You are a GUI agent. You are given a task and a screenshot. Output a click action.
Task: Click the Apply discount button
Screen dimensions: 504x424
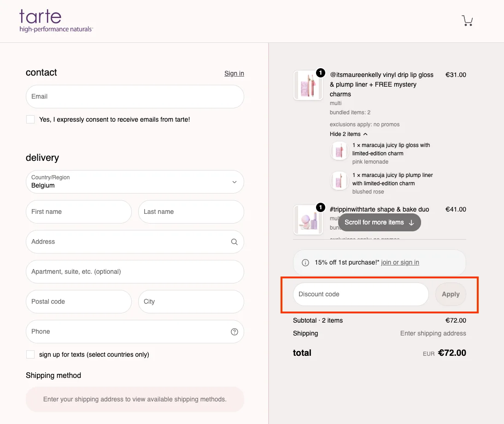(450, 294)
